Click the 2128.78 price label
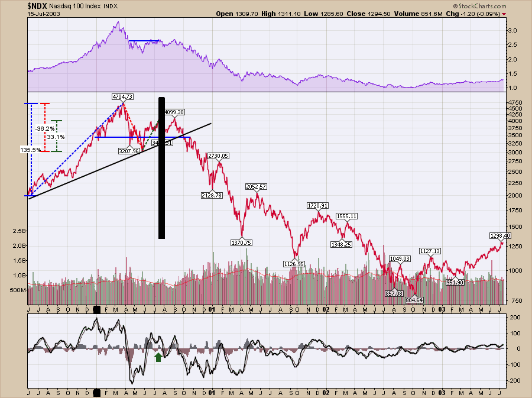 tap(212, 195)
